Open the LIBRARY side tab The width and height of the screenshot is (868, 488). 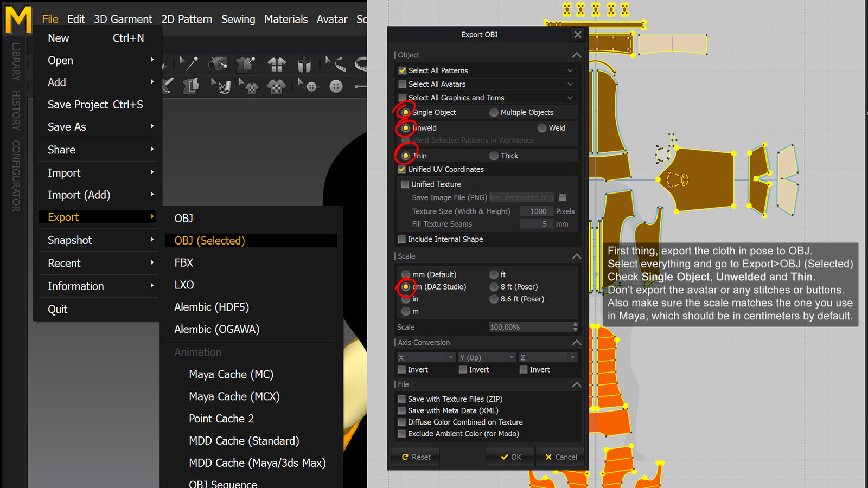tap(16, 62)
